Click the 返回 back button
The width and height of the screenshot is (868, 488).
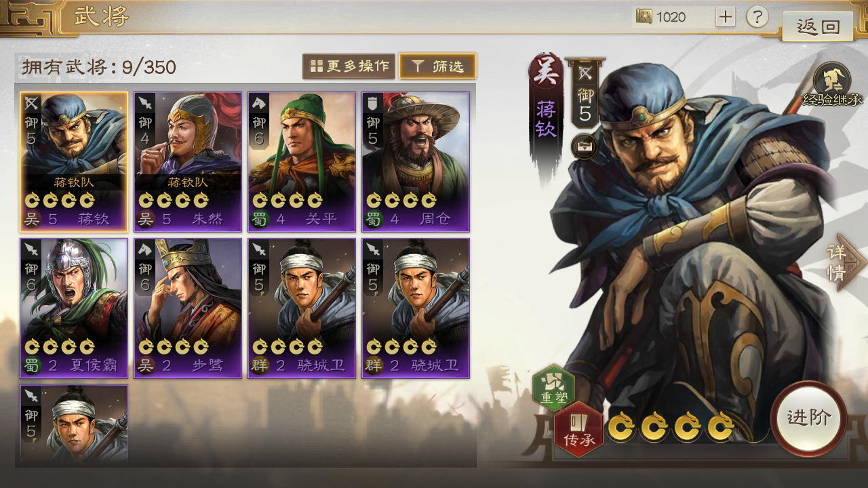point(818,26)
